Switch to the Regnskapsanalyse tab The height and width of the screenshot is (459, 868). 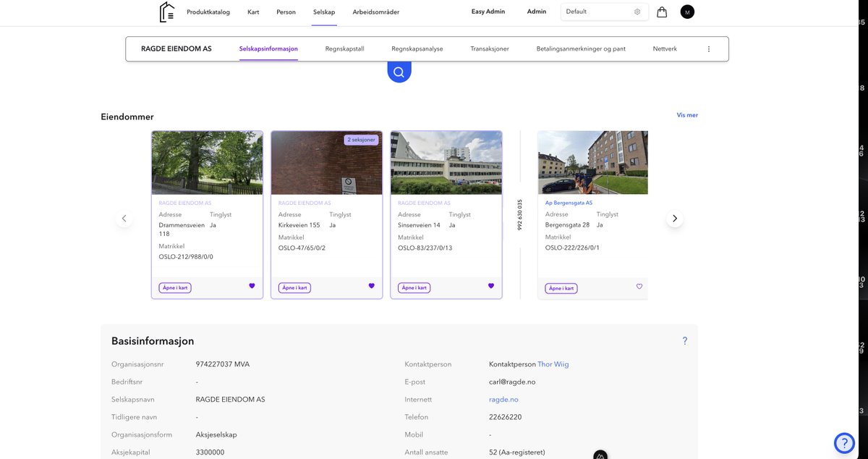(417, 49)
